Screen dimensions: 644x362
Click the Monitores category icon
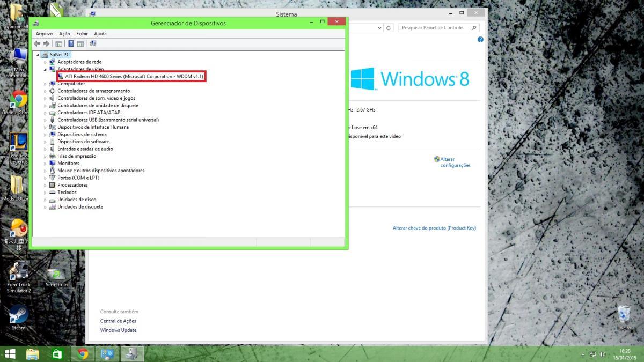[52, 164]
